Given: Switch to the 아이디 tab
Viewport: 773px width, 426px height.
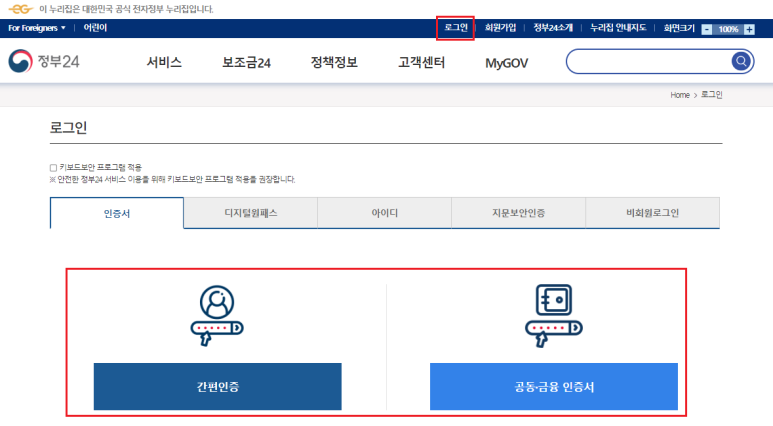Looking at the screenshot, I should click(x=385, y=213).
